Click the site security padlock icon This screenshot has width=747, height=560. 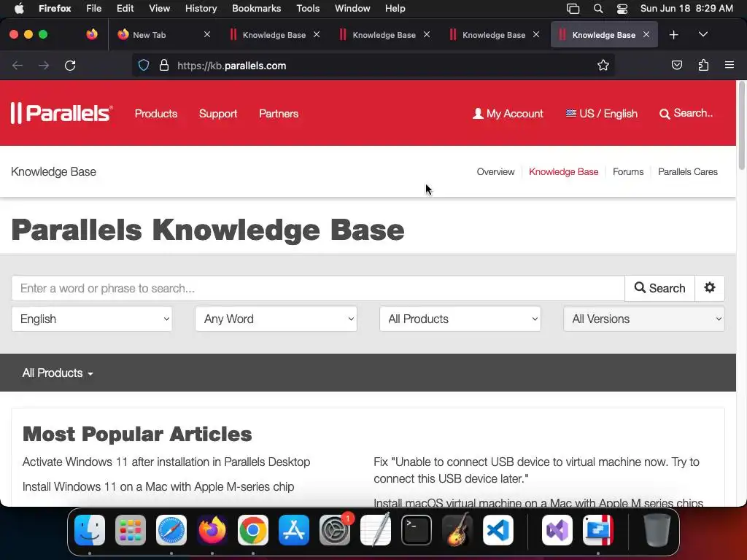click(x=164, y=66)
